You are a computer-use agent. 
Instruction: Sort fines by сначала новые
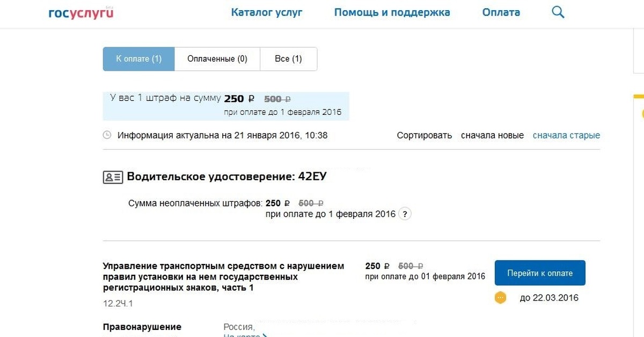click(x=492, y=135)
